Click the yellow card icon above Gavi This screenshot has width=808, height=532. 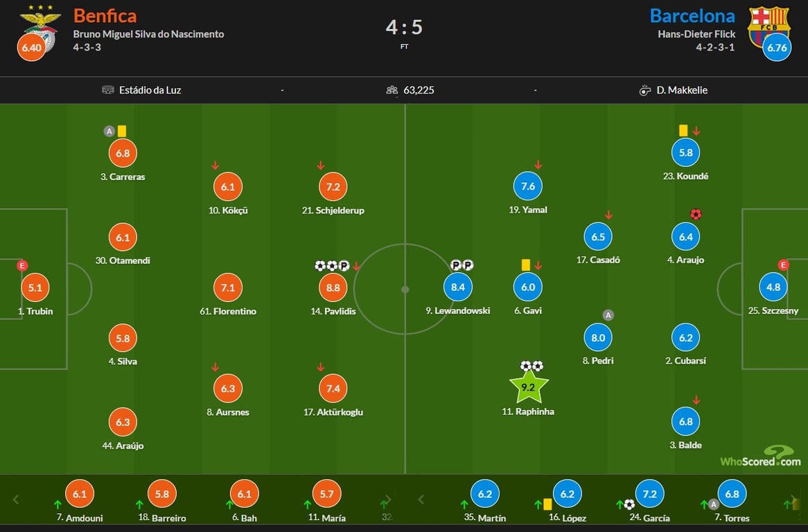click(525, 265)
